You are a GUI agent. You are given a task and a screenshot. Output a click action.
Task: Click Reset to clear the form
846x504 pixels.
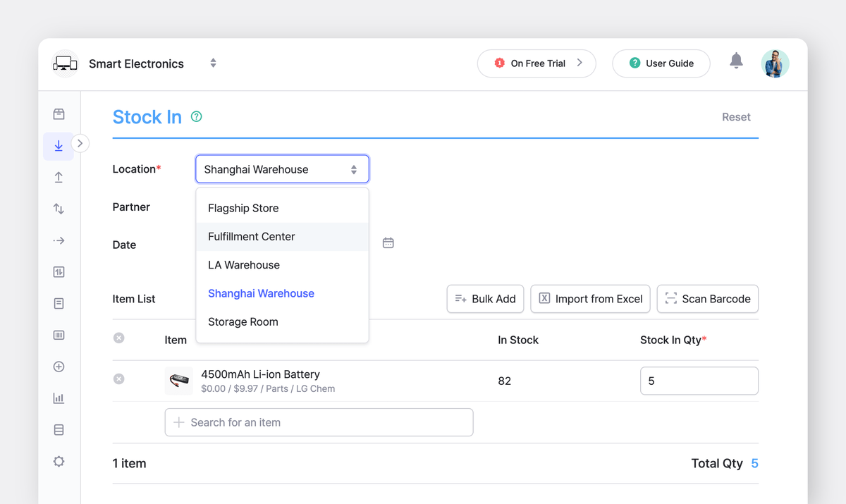pos(736,117)
